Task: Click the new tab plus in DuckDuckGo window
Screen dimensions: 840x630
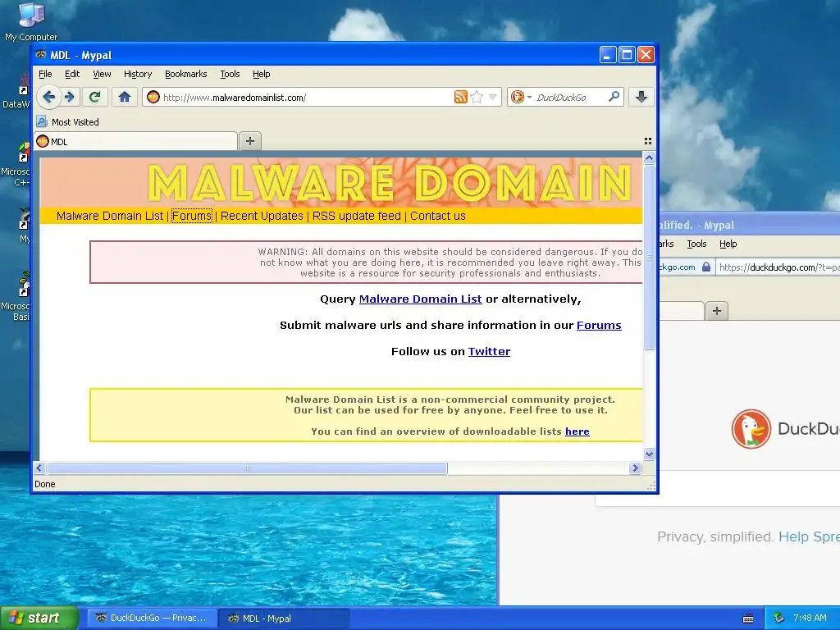Action: coord(717,311)
